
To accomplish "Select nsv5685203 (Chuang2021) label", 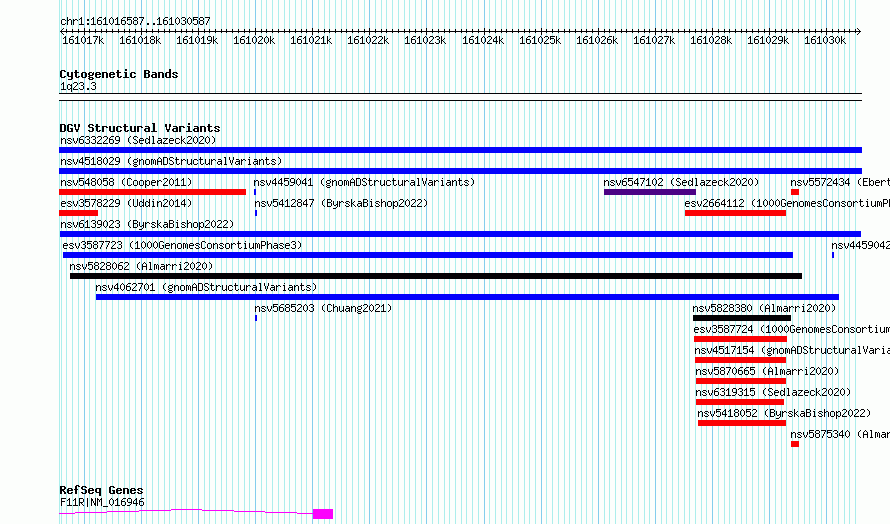I will (324, 308).
